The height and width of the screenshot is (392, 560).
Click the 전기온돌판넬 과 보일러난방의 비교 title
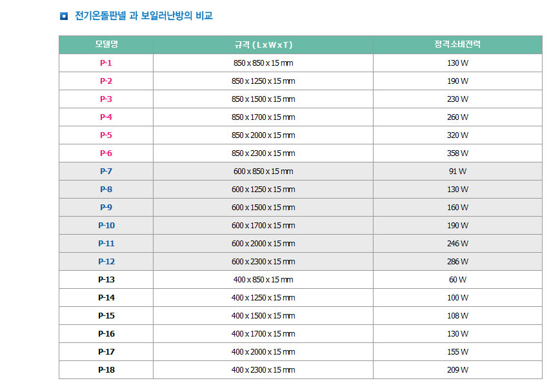click(x=144, y=16)
